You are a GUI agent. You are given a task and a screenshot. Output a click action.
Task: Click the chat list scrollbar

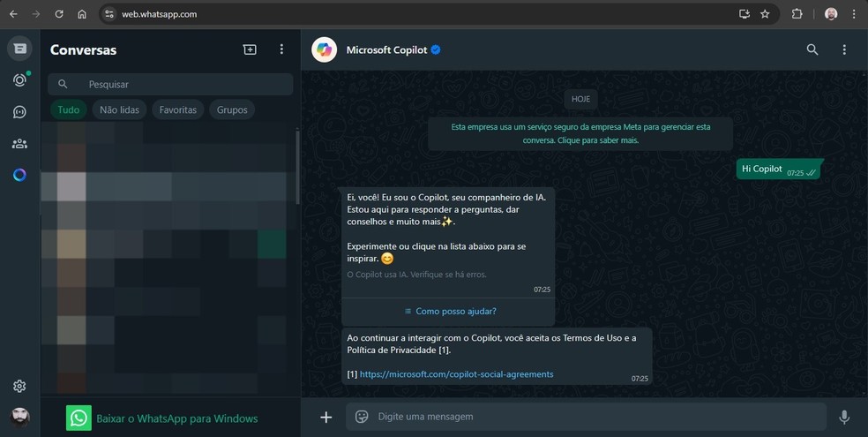pyautogui.click(x=298, y=166)
